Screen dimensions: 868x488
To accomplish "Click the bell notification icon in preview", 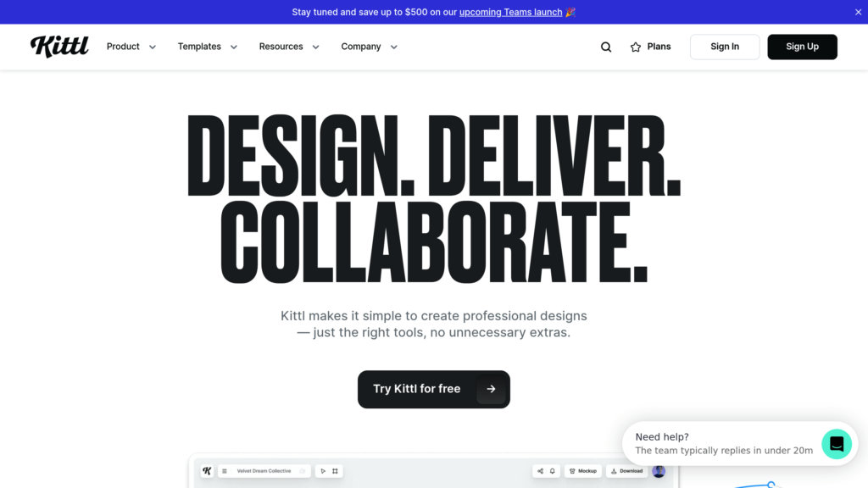I will [552, 471].
